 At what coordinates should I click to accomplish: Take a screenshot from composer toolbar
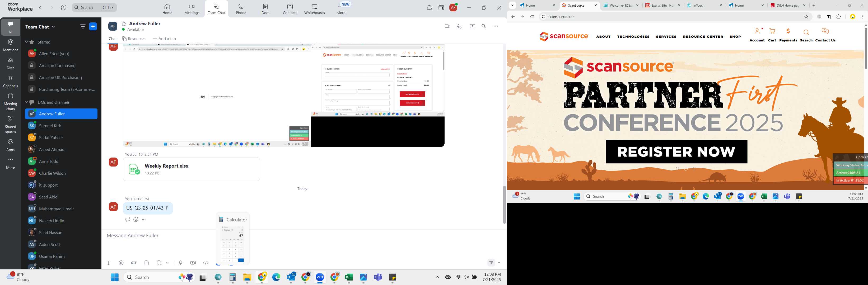159,263
